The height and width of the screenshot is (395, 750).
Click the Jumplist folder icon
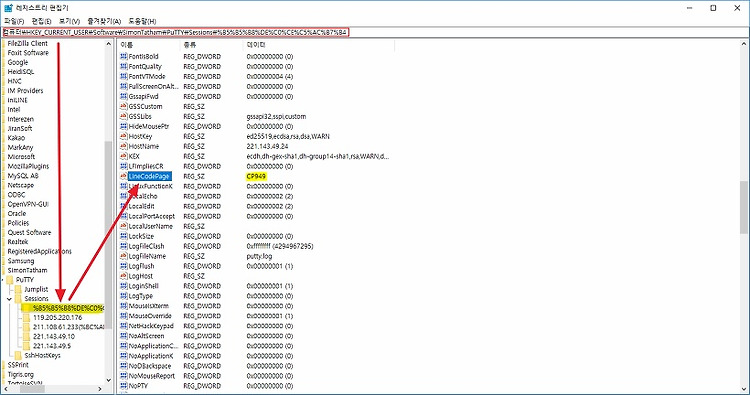tap(18, 289)
